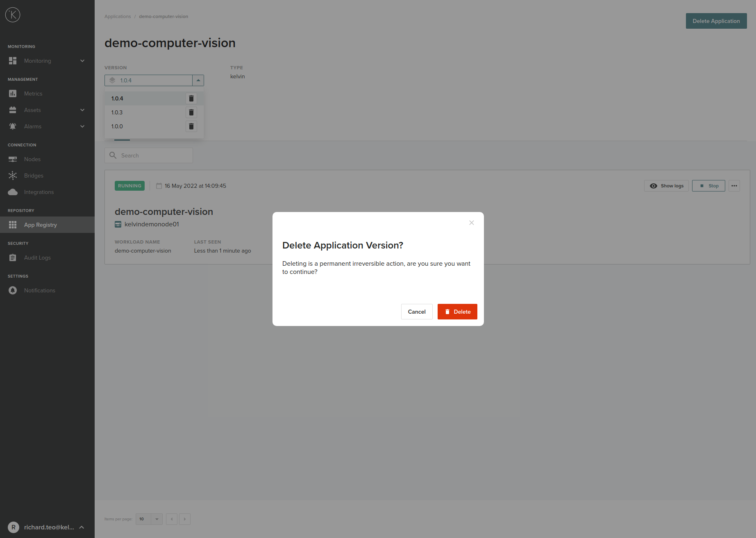Screen dimensions: 756x538
Task: Delete version 1.0.3 using its trash icon
Action: 191,112
